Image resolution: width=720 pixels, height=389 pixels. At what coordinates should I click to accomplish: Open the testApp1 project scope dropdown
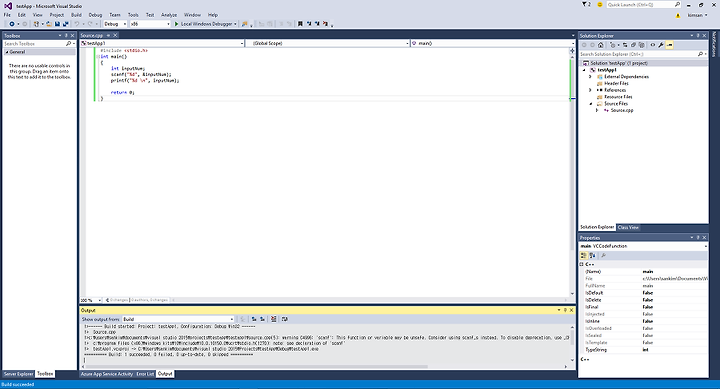tap(162, 43)
